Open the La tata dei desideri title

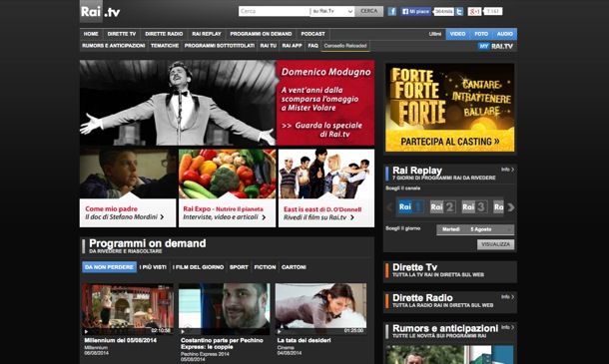(x=304, y=340)
